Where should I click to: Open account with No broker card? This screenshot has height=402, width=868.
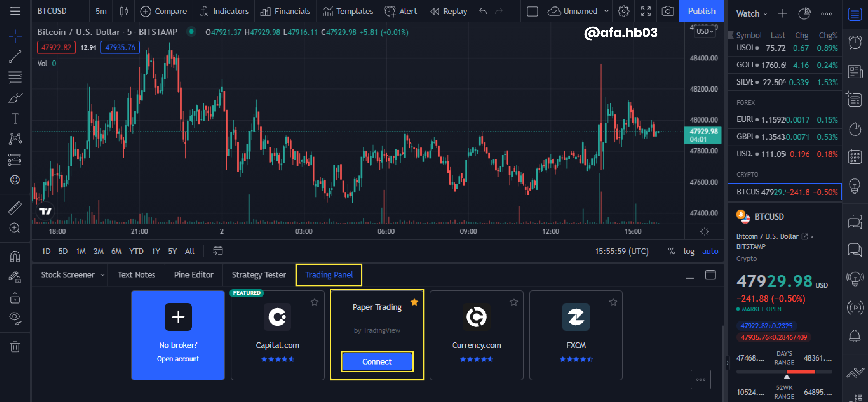coord(178,335)
